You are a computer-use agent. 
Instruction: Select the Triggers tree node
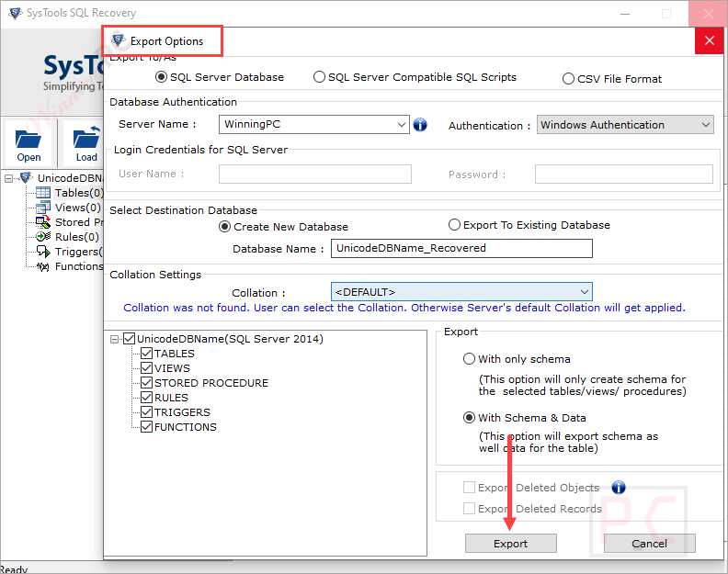[x=79, y=252]
